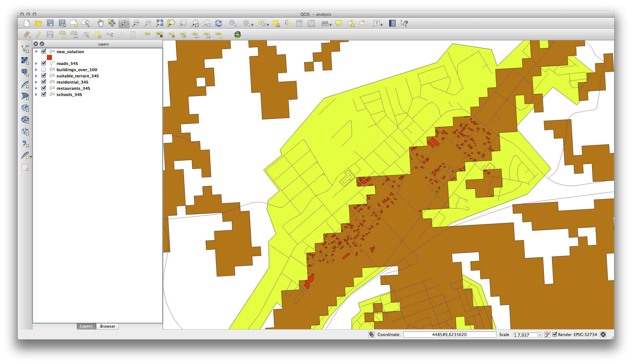Collapse the new_solution layer tree
This screenshot has height=364, width=632.
(36, 52)
